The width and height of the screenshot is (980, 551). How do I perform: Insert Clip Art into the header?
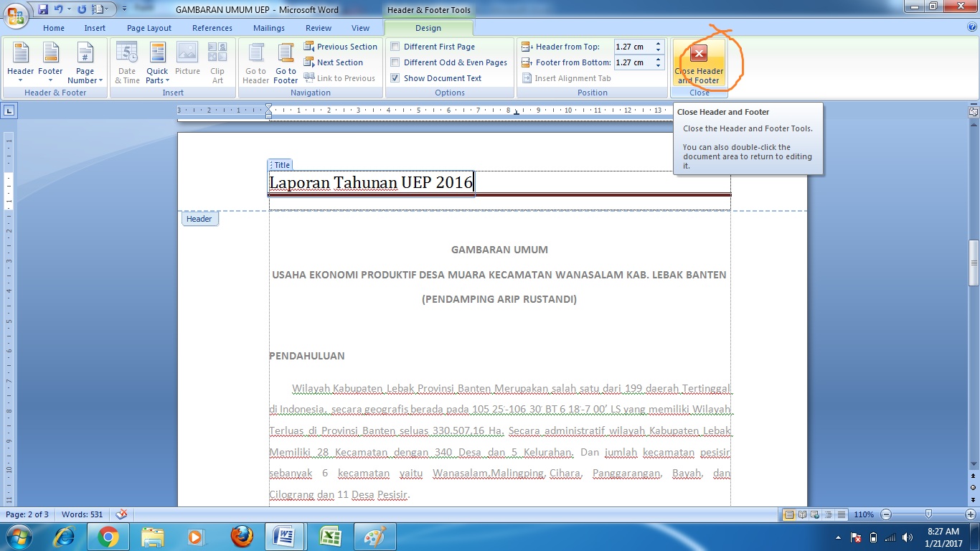click(x=217, y=63)
